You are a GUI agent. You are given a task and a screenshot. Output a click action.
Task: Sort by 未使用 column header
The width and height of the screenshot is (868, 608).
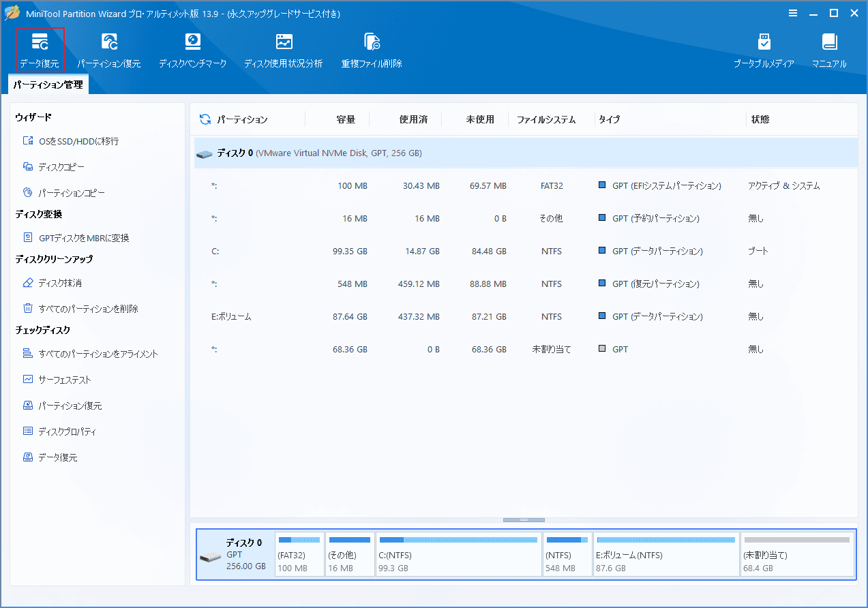click(480, 119)
